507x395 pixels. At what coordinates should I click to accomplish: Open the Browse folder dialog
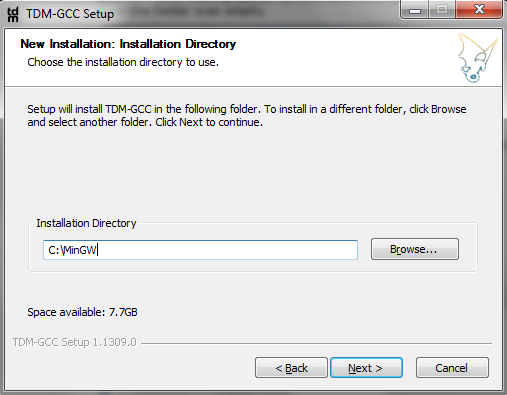[x=415, y=249]
